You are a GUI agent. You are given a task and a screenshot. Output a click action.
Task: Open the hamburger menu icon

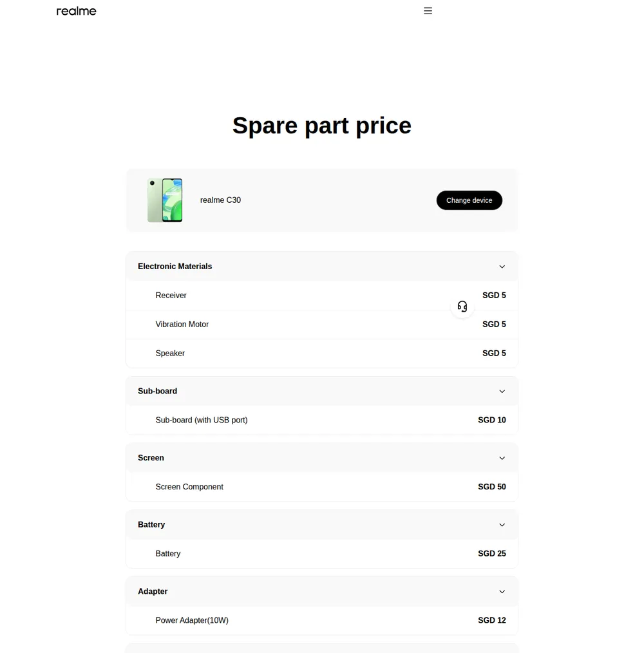(x=428, y=11)
